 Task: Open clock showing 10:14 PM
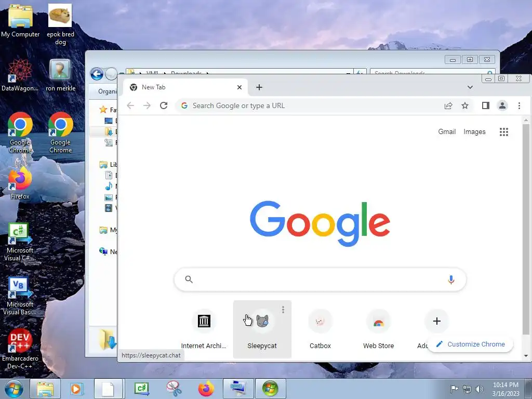coord(506,389)
